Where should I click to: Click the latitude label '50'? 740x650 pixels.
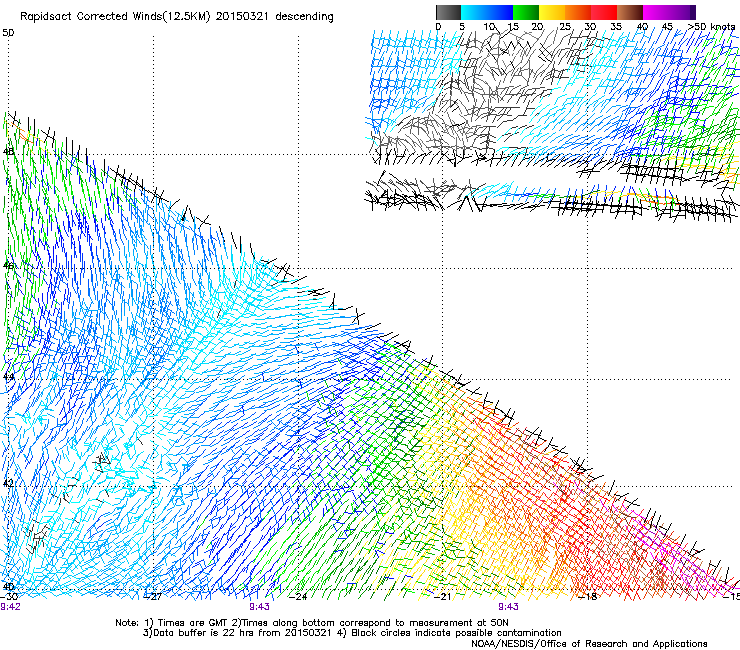8,33
